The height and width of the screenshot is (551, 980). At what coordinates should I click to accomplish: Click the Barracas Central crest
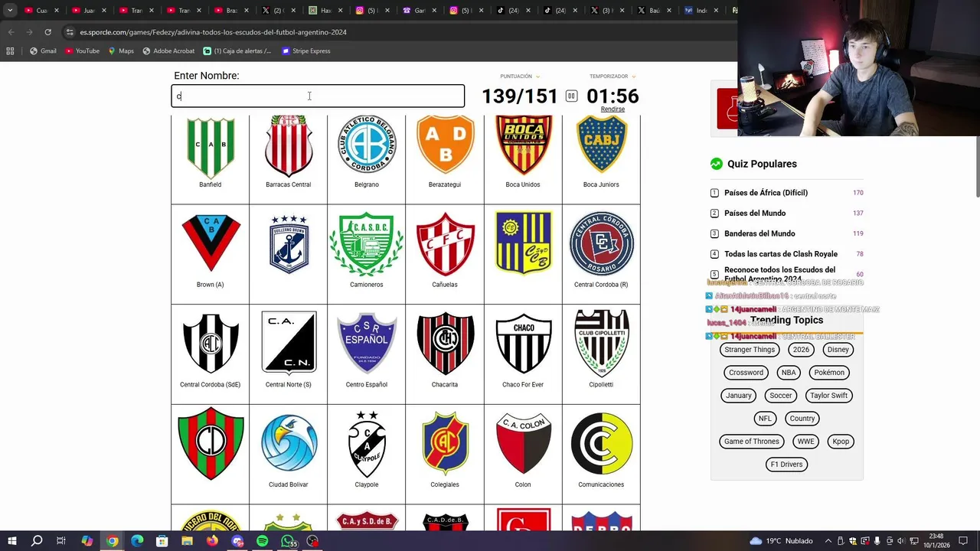coord(289,147)
